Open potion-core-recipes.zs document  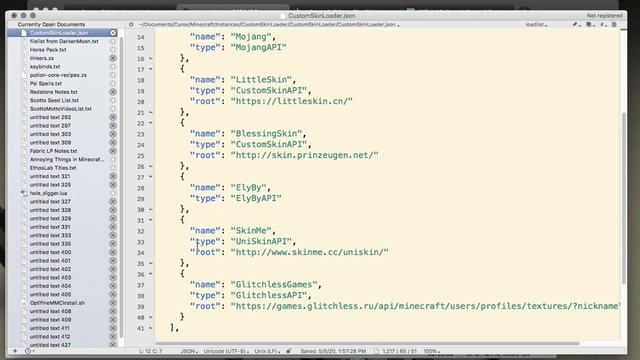tap(58, 75)
